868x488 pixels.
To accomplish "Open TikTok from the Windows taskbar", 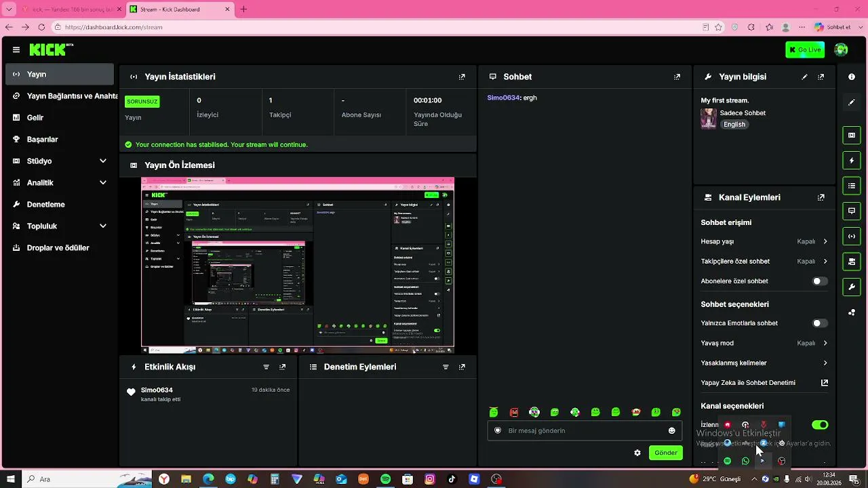I will click(x=452, y=479).
